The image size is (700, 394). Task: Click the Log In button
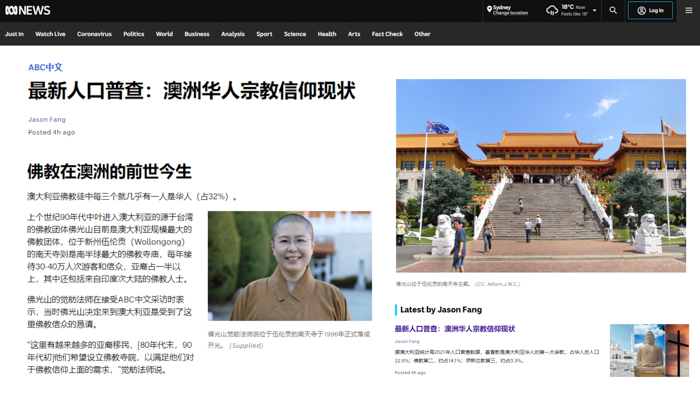[x=650, y=10]
